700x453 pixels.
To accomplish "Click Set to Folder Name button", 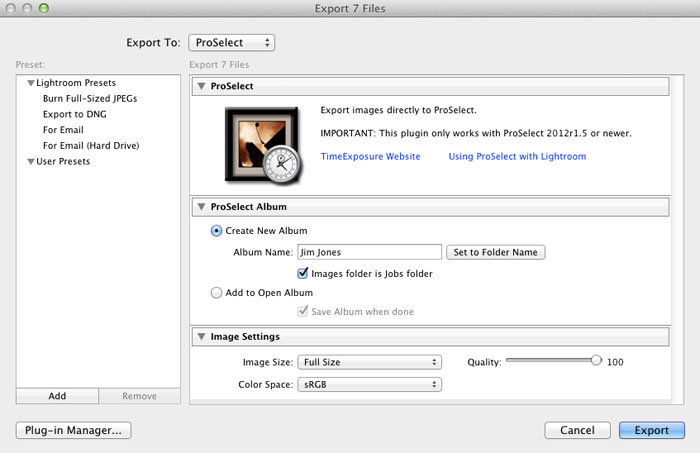I will coord(496,252).
